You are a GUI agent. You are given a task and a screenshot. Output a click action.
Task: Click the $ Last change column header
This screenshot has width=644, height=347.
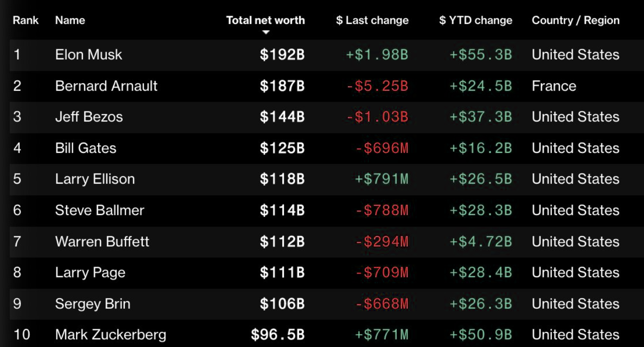372,20
